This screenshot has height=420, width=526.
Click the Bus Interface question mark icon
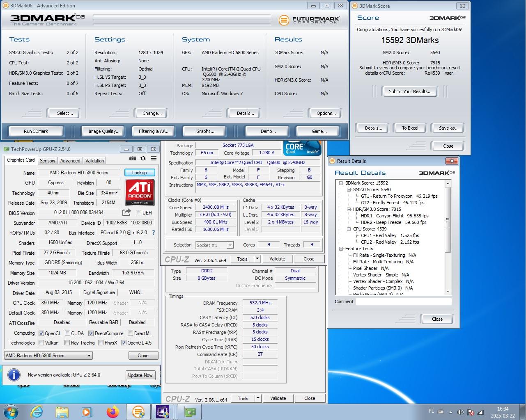(x=154, y=233)
